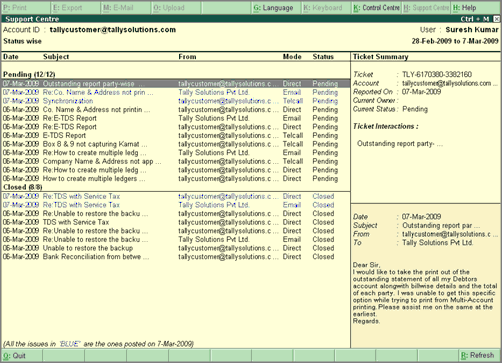Click the E: Export button

pyautogui.click(x=76, y=8)
